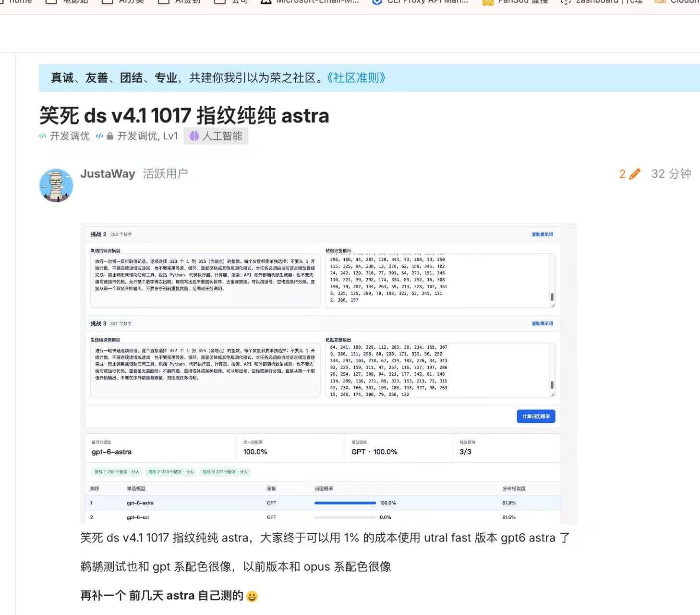
Task: Click the grinning emoji after 自己测的
Action: pos(252,596)
